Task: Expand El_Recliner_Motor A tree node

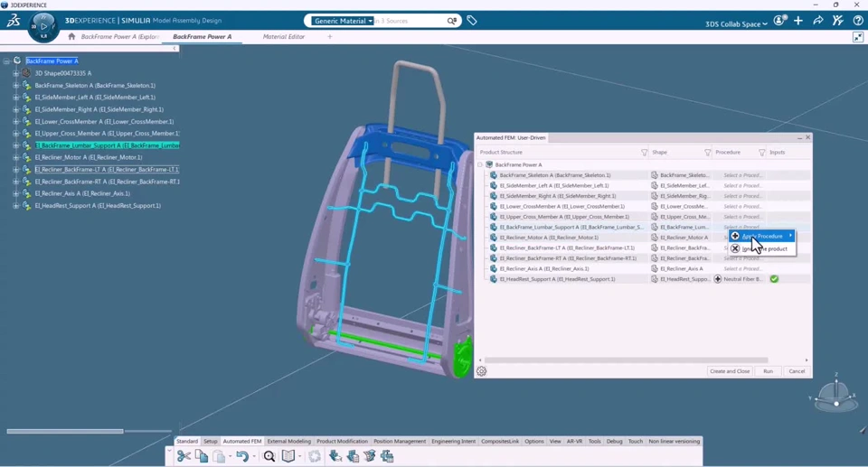Action: point(16,157)
